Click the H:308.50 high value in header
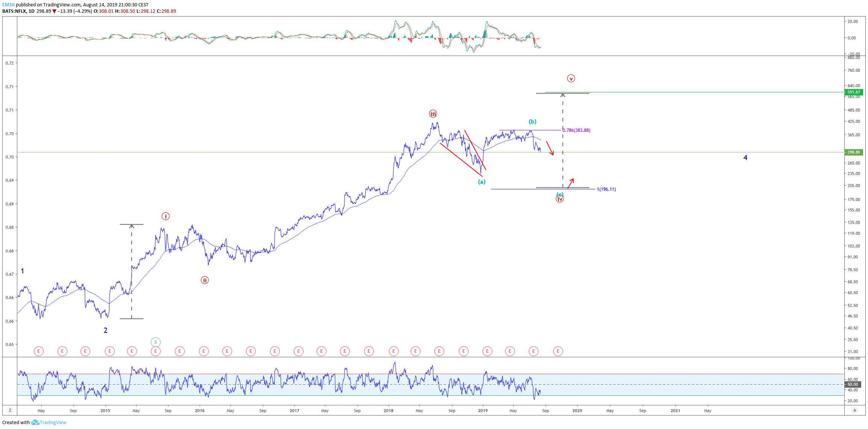Image resolution: width=868 pixels, height=429 pixels. tap(125, 11)
